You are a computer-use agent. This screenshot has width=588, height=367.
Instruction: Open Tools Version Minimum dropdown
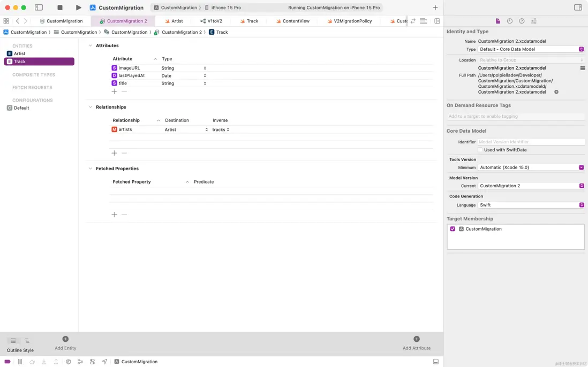coord(531,167)
